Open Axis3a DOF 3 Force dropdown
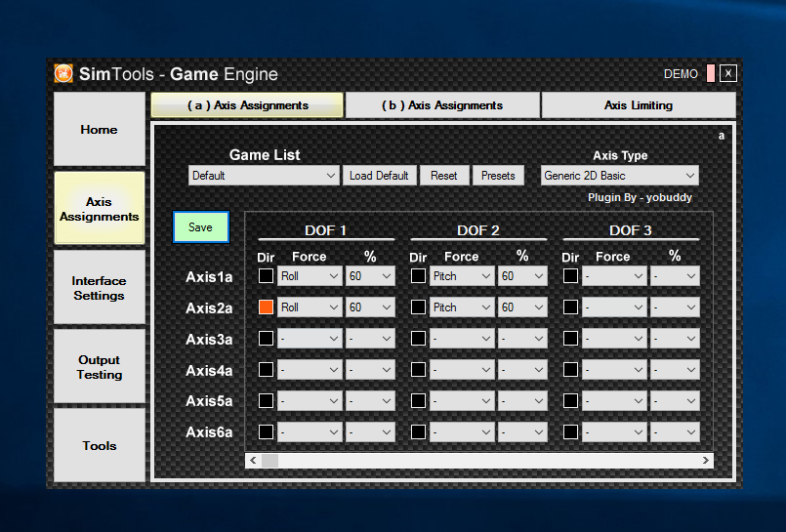 pos(614,339)
